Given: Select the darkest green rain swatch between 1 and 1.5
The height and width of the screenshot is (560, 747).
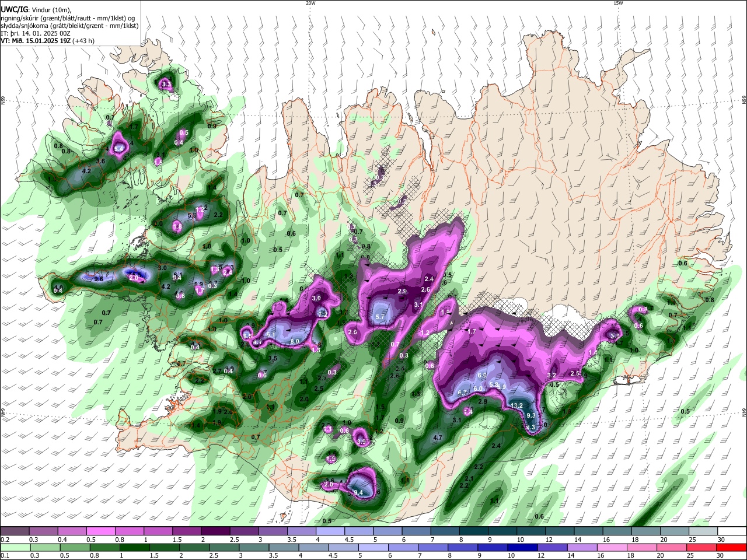Looking at the screenshot, I should point(134,547).
